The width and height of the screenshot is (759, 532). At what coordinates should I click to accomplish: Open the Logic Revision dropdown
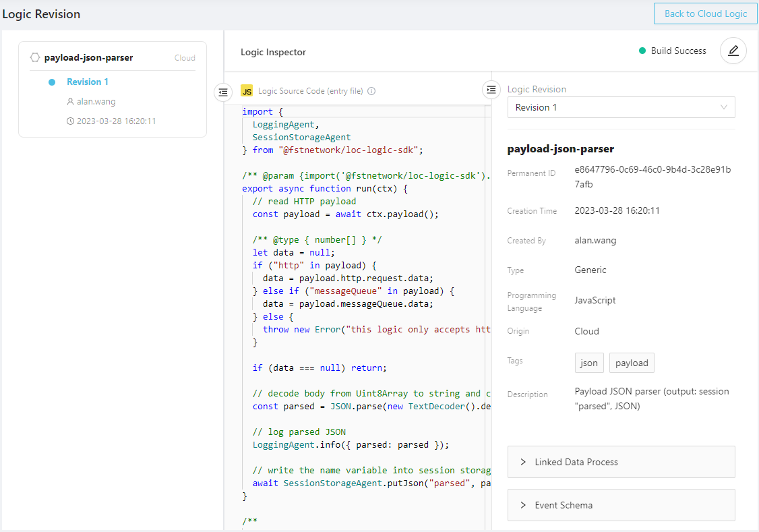(621, 107)
